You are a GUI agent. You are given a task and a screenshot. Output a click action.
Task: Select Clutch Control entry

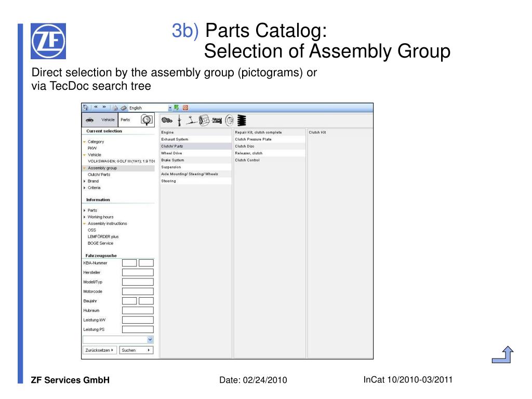[270, 160]
